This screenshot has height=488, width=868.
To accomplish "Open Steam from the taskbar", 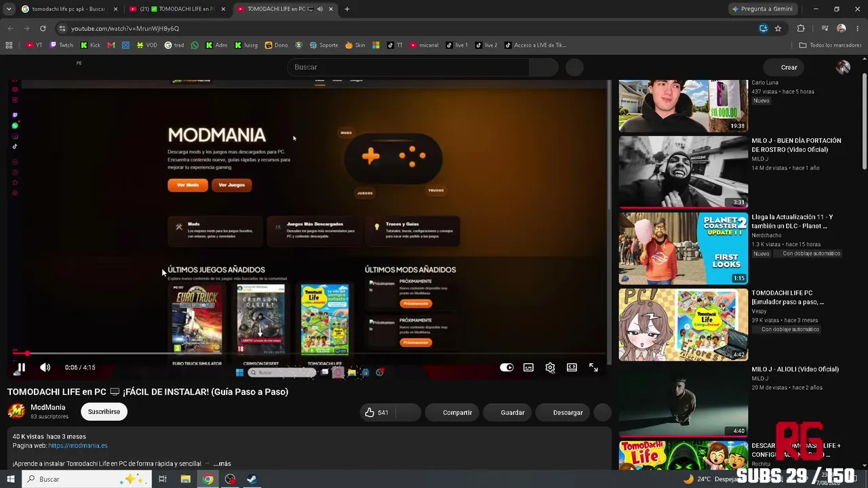I will coord(252,479).
